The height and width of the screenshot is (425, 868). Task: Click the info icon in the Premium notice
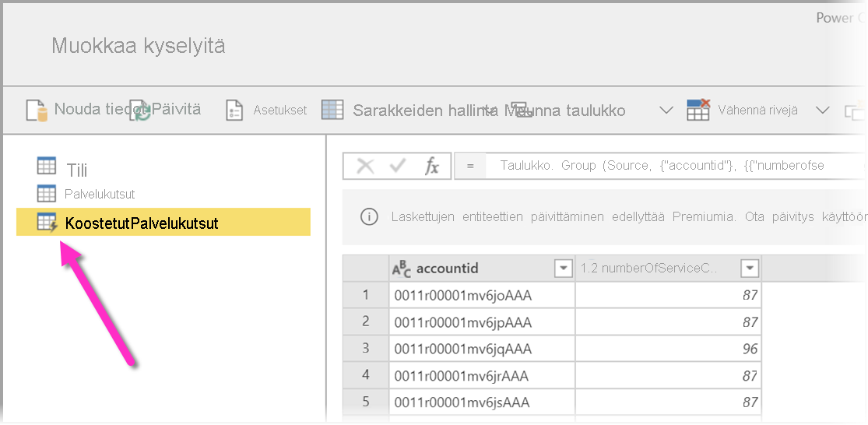[x=369, y=216]
